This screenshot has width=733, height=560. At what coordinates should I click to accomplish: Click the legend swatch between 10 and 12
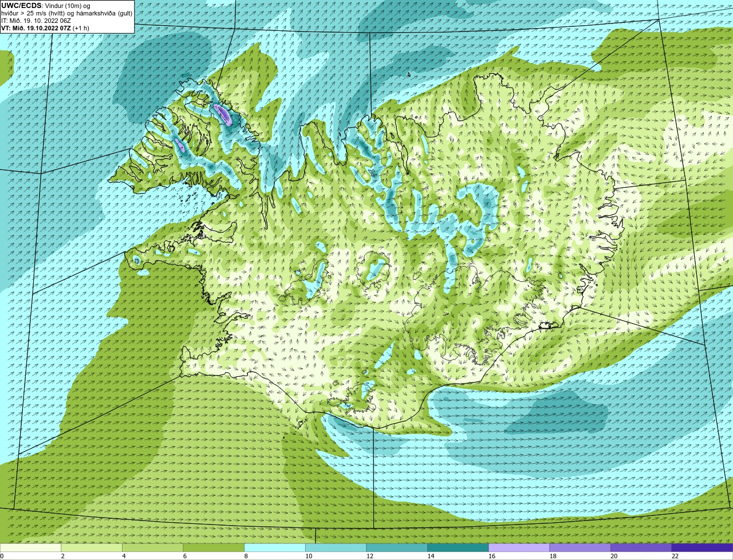(336, 547)
